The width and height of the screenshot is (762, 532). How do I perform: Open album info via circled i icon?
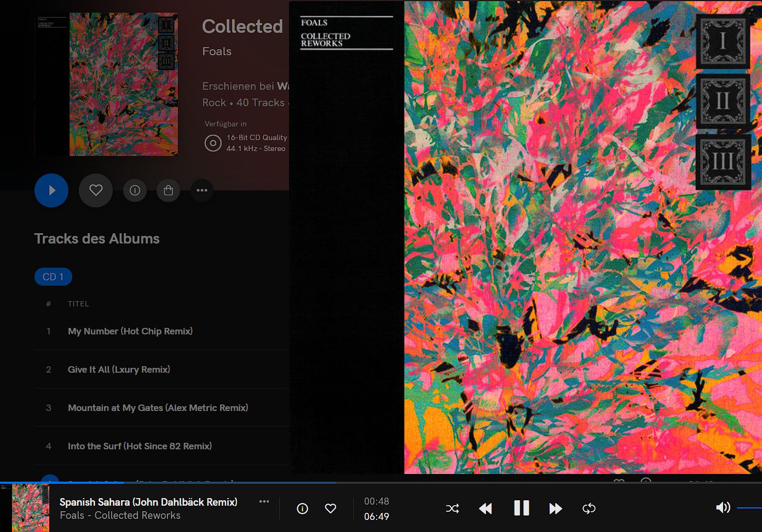135,190
